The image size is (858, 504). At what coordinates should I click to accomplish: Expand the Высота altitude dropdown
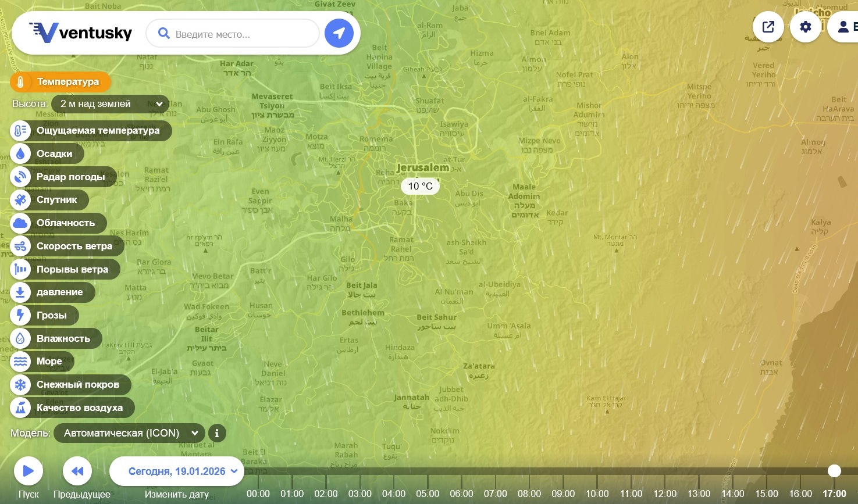pyautogui.click(x=111, y=104)
